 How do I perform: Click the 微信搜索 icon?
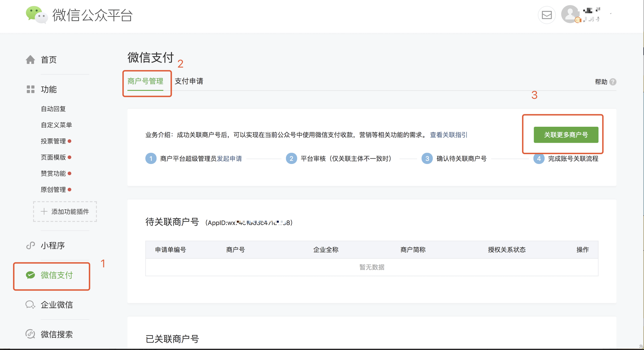tap(30, 334)
